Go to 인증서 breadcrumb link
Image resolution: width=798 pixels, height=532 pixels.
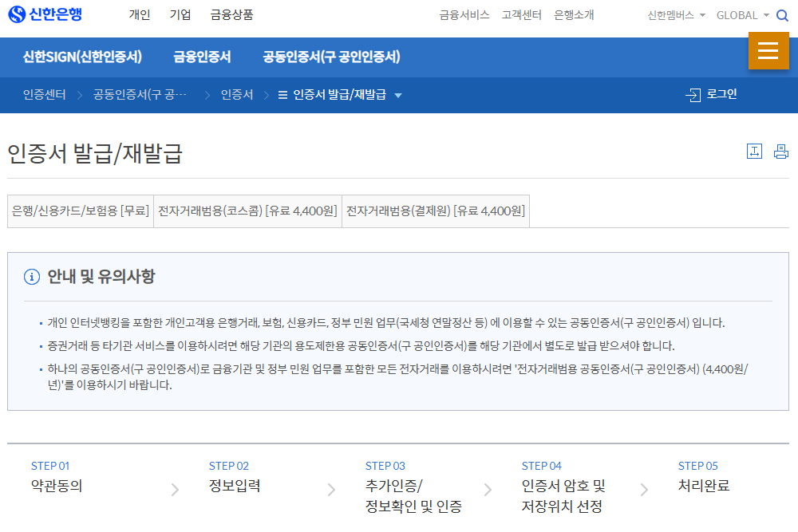click(x=237, y=95)
